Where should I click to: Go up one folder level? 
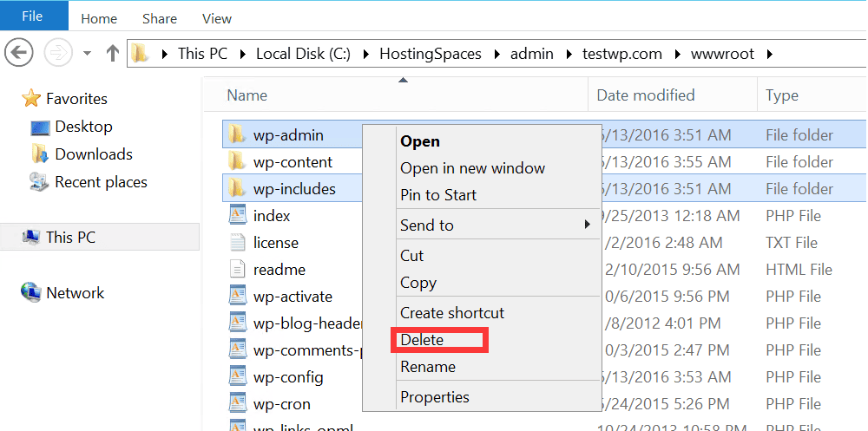(x=112, y=54)
